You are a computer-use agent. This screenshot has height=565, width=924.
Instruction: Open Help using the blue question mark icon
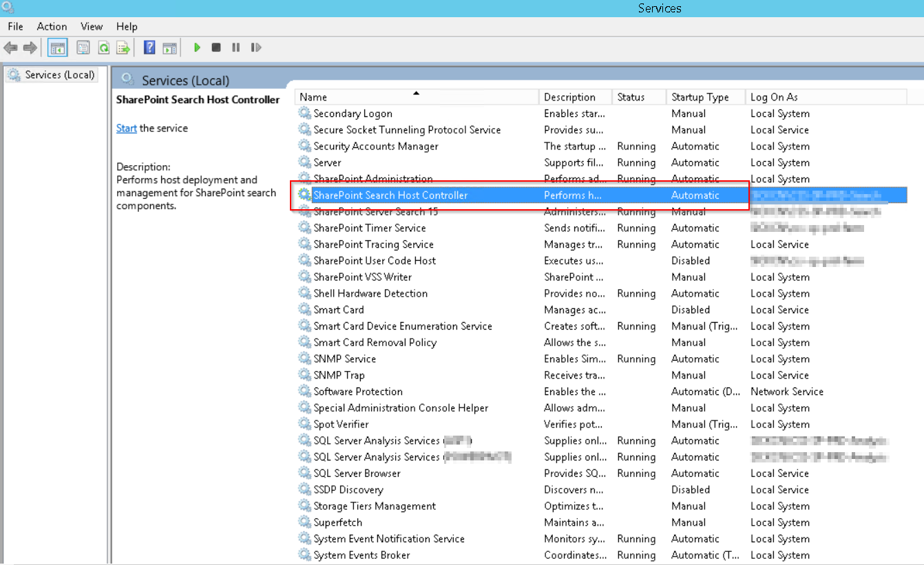coord(149,47)
